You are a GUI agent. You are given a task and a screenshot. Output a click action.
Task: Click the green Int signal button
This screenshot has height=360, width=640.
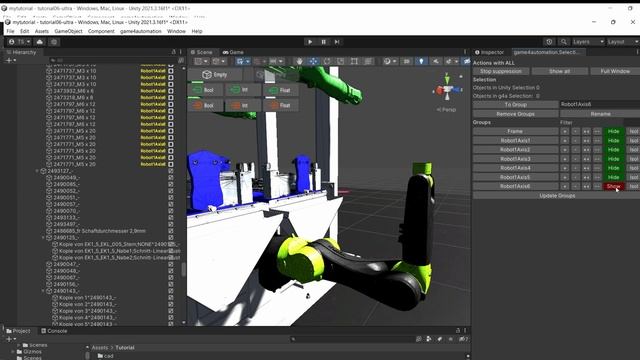pos(243,90)
